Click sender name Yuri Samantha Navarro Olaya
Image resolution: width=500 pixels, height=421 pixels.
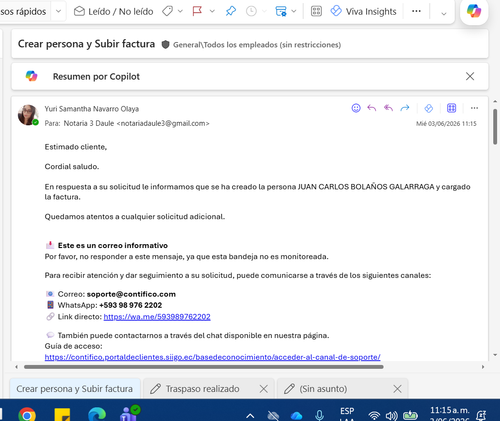point(92,109)
